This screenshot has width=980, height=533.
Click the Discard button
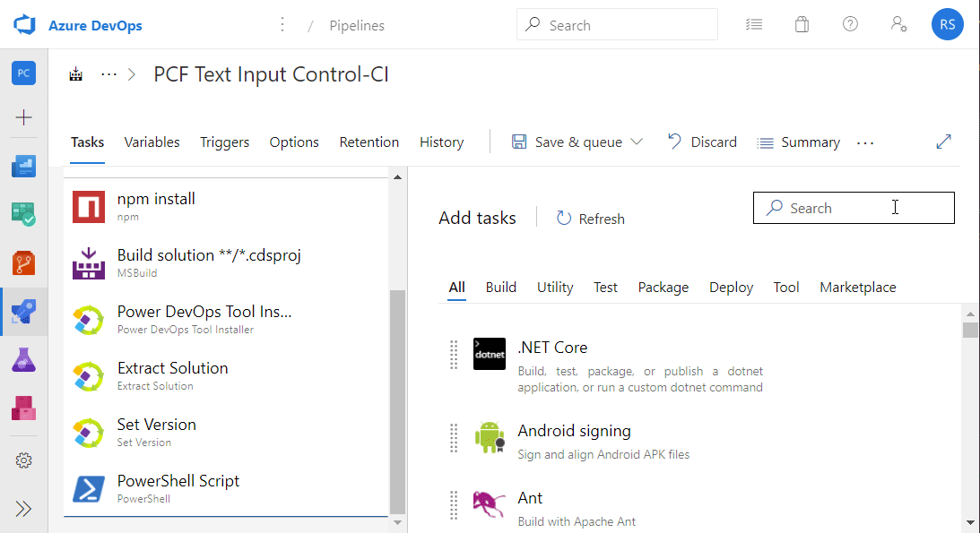tap(702, 142)
